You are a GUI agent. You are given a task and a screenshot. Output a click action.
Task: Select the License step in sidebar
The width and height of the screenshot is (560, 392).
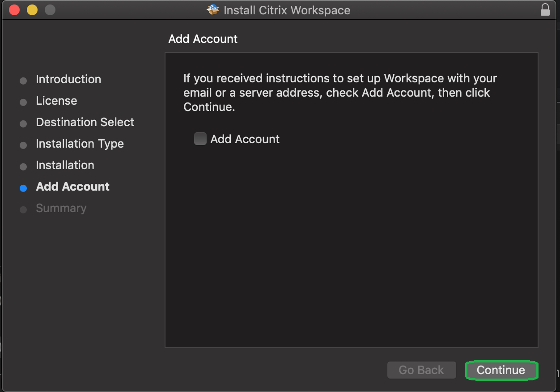point(56,101)
